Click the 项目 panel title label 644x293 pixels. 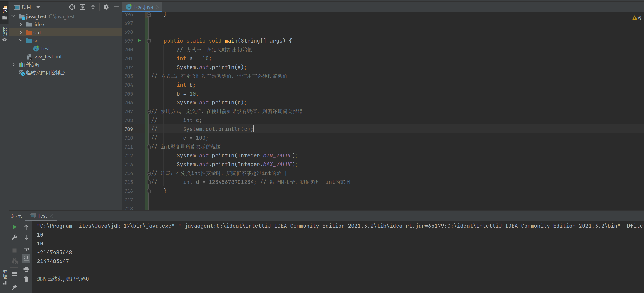(26, 7)
